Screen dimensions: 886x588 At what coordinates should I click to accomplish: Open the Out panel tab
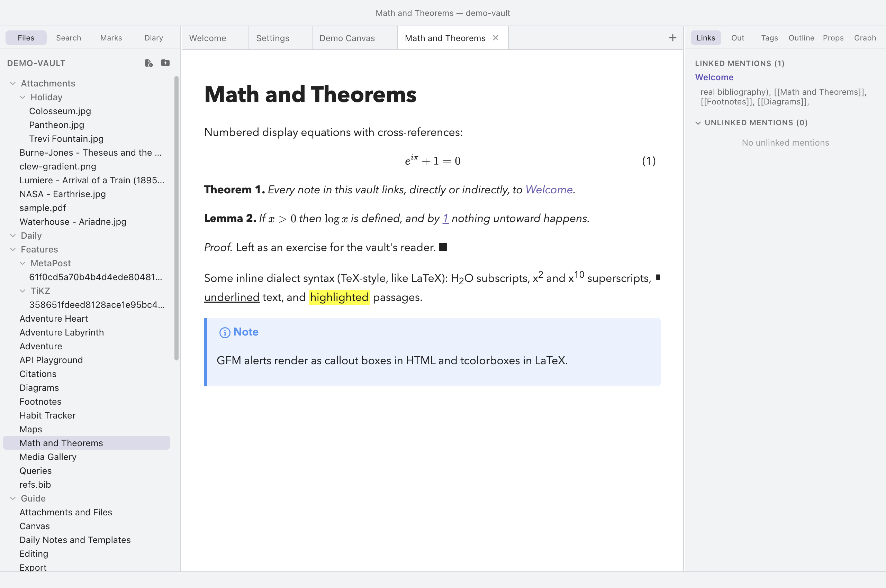(x=738, y=38)
